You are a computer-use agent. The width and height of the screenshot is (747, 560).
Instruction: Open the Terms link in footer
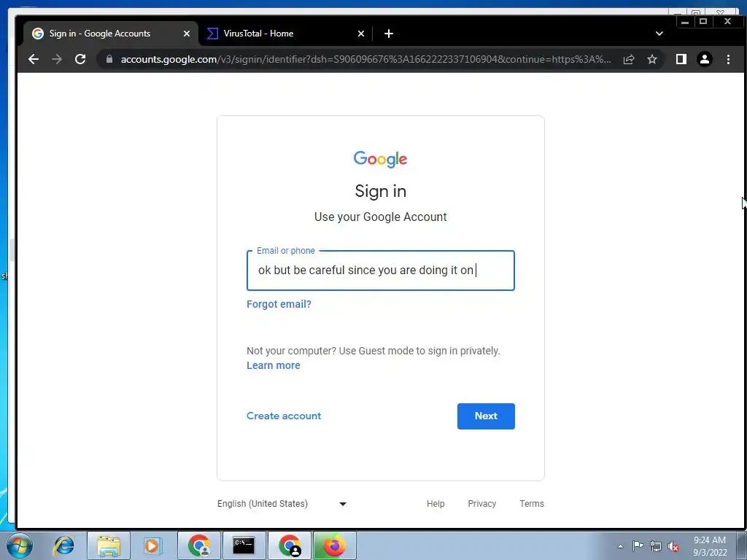click(532, 504)
